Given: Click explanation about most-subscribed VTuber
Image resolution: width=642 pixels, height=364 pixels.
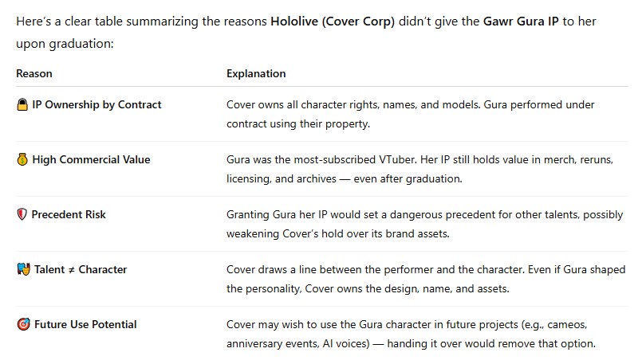Looking at the screenshot, I should tap(419, 169).
